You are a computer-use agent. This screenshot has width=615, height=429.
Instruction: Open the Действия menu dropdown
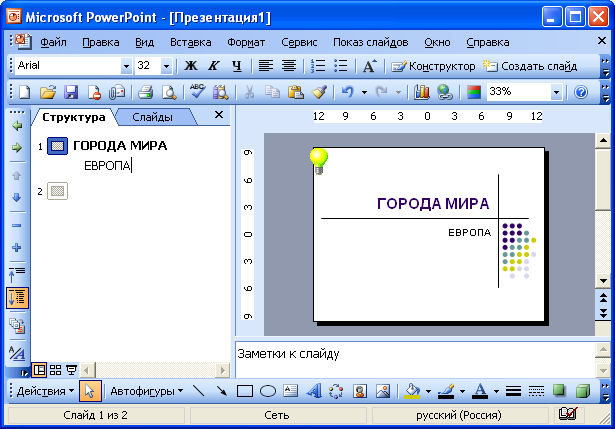coord(45,391)
